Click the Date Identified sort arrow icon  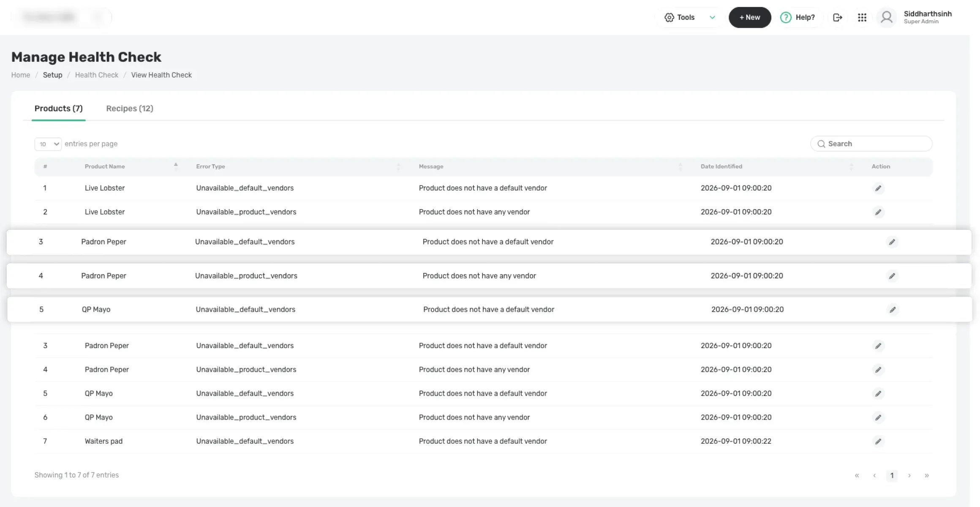pyautogui.click(x=851, y=166)
